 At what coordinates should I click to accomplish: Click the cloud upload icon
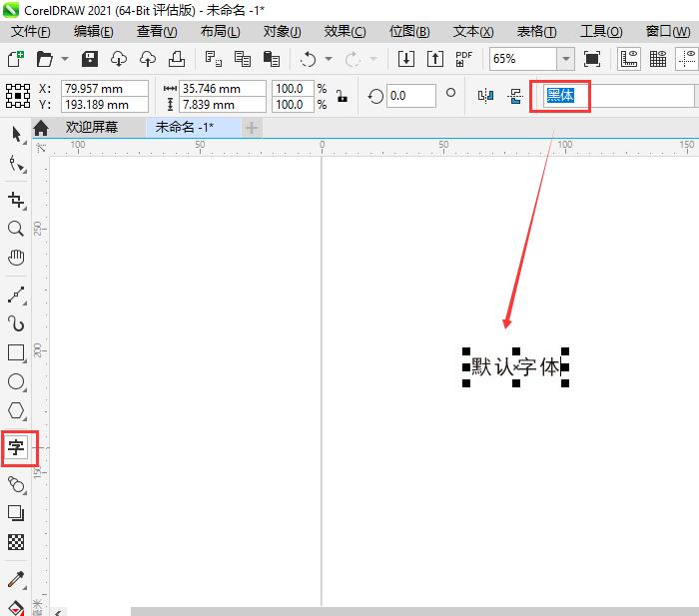coord(148,58)
